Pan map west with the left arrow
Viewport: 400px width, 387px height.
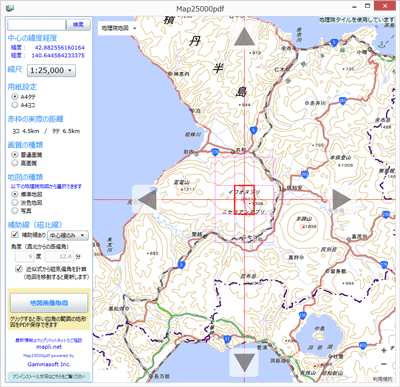point(147,199)
